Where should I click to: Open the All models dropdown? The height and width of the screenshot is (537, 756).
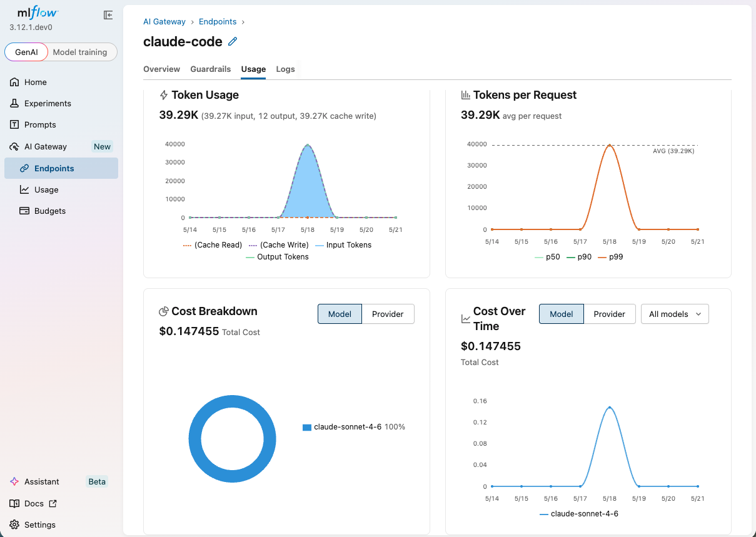[675, 314]
